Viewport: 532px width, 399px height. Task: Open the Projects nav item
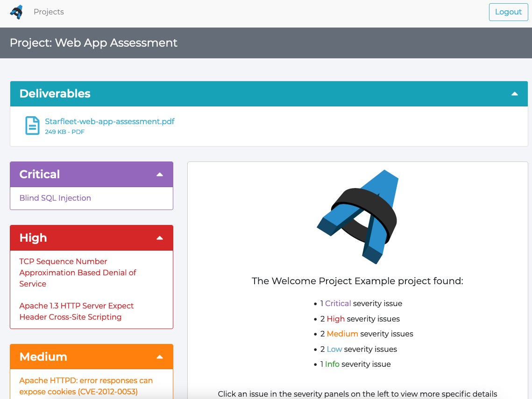pyautogui.click(x=49, y=12)
